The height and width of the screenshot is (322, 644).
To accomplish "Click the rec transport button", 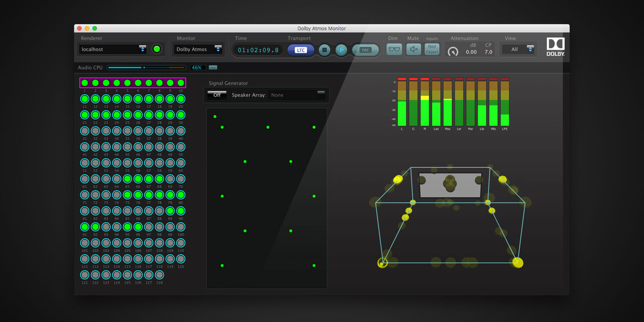I will click(365, 50).
